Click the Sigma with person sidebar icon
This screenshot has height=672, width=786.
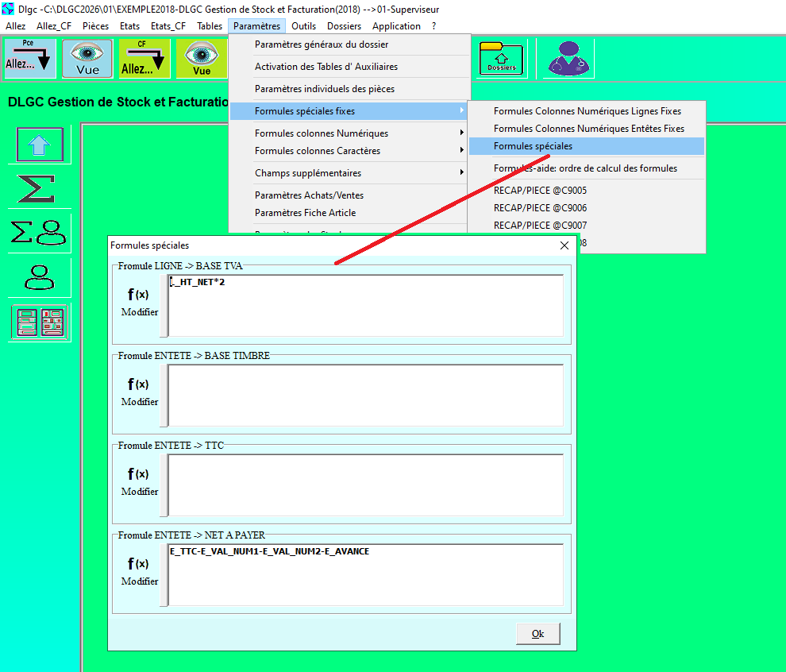40,232
